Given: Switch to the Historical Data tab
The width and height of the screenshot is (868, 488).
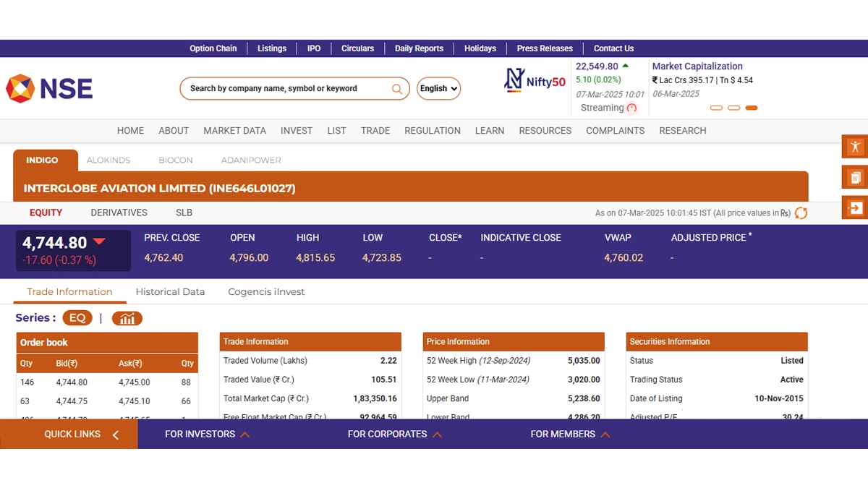Looking at the screenshot, I should (x=170, y=292).
